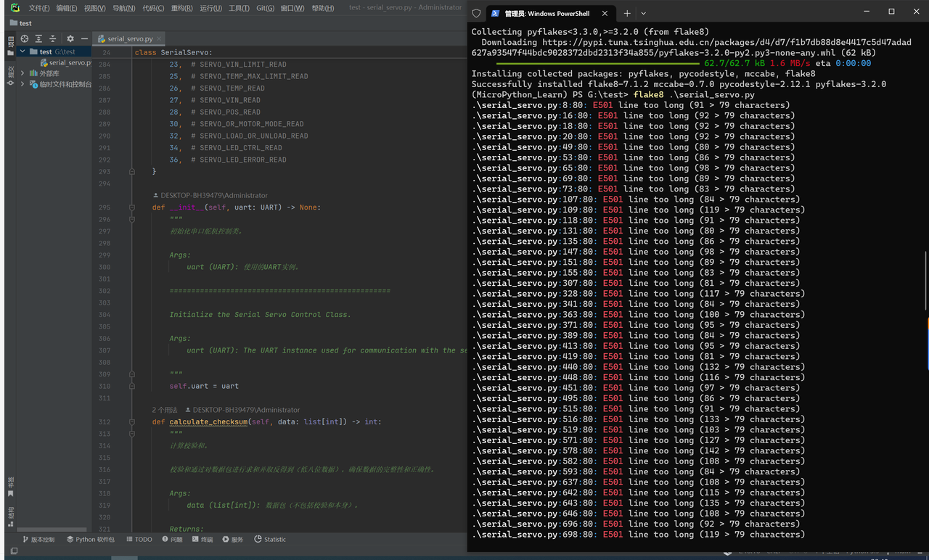Image resolution: width=929 pixels, height=560 pixels.
Task: Open the TODO tool window
Action: [139, 540]
